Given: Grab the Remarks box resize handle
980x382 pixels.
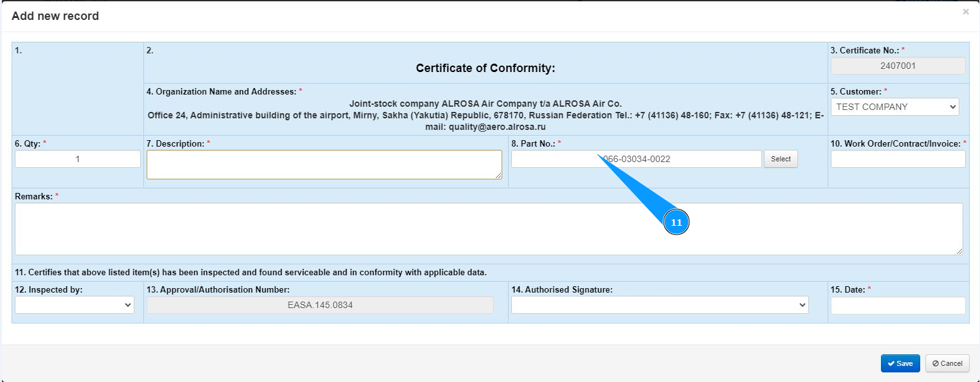Looking at the screenshot, I should tap(959, 251).
